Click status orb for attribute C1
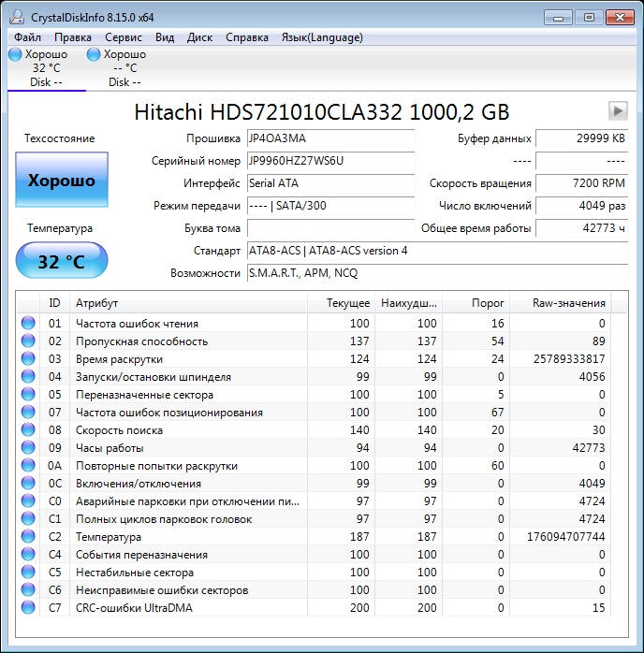Screen dimensions: 644x653 (28, 519)
